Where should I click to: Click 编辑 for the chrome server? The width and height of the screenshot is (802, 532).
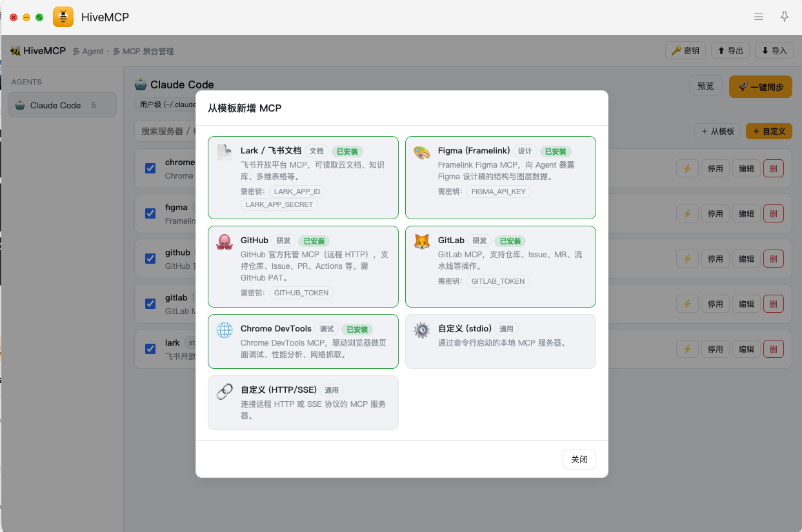[747, 168]
